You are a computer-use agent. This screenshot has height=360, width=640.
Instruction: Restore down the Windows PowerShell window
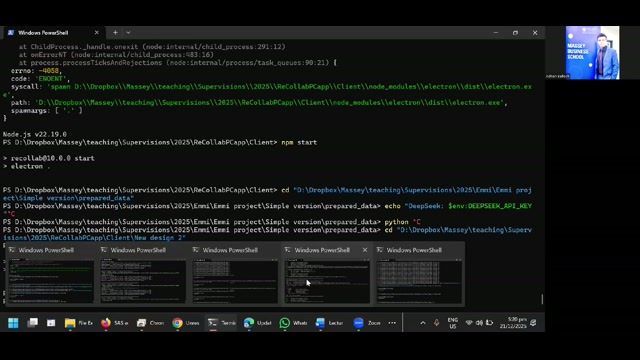(516, 33)
